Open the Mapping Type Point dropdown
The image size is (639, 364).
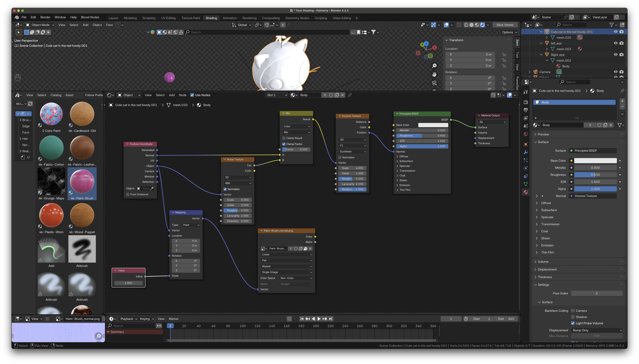click(191, 225)
